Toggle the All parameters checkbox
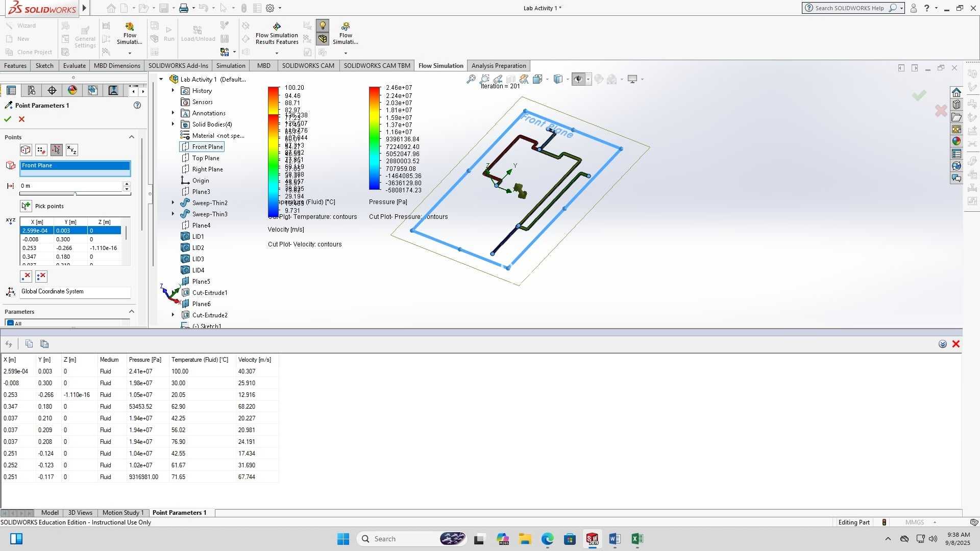This screenshot has height=551, width=980. click(10, 323)
